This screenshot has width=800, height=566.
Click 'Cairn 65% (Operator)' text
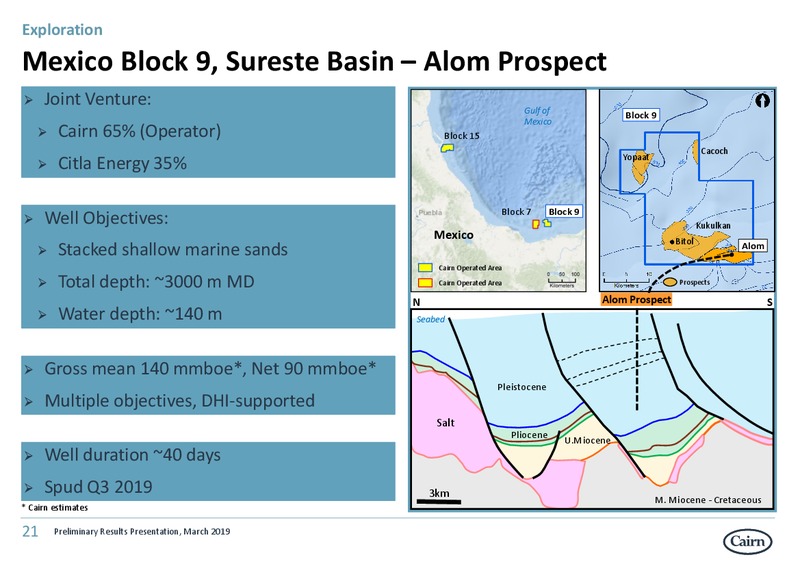pyautogui.click(x=139, y=131)
